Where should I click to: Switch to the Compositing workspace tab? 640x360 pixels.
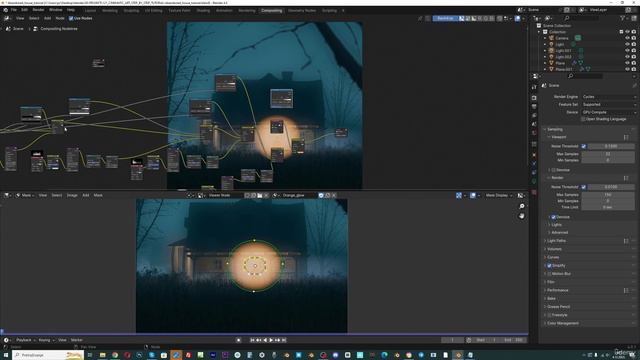271,11
